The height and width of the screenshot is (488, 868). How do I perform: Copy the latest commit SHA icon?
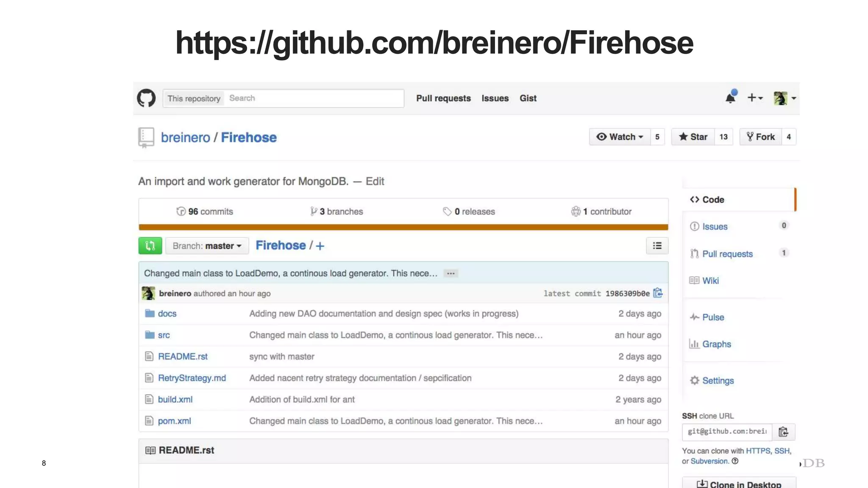pos(658,293)
